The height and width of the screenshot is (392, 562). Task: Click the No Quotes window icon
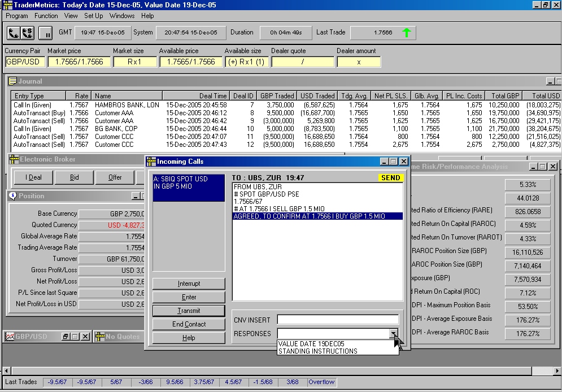(100, 337)
